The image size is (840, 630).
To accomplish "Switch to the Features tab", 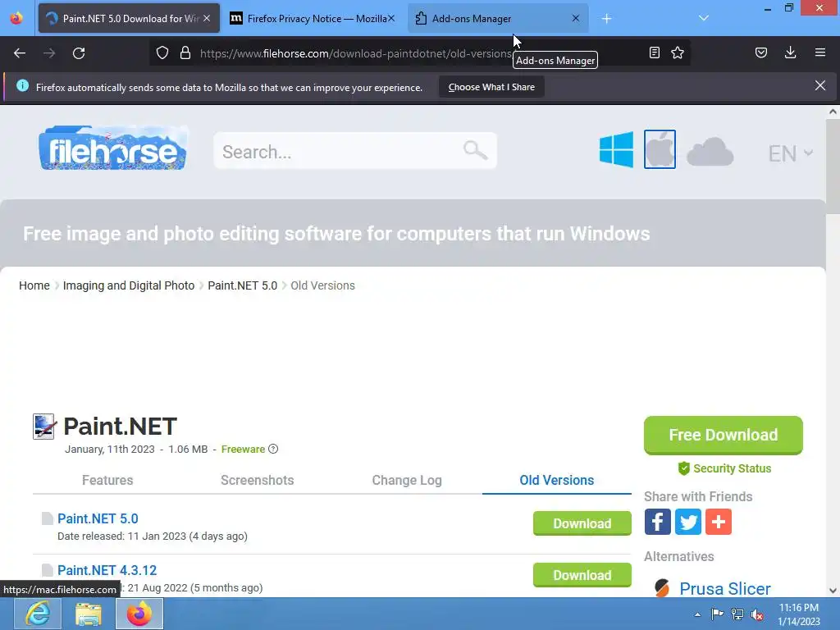I will (107, 480).
